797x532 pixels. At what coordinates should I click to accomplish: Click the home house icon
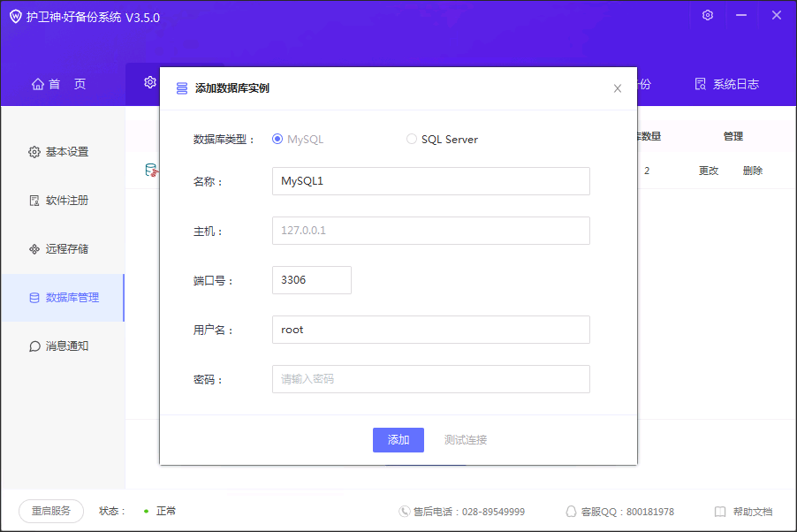[38, 84]
